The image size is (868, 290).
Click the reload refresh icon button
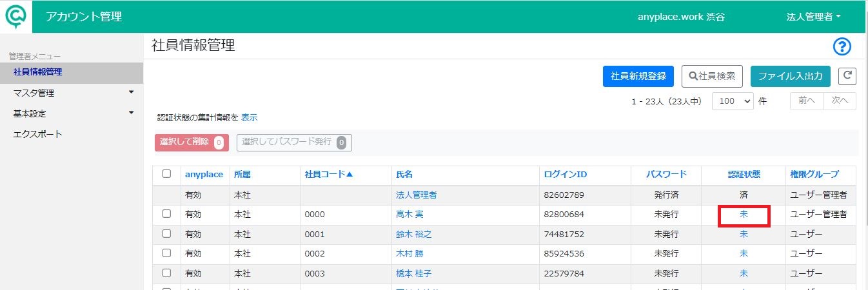(x=847, y=75)
